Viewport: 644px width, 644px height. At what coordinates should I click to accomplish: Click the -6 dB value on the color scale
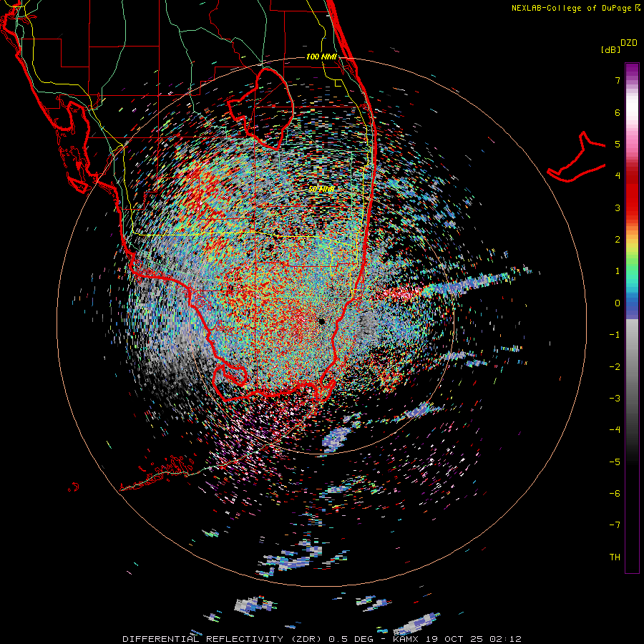click(615, 494)
